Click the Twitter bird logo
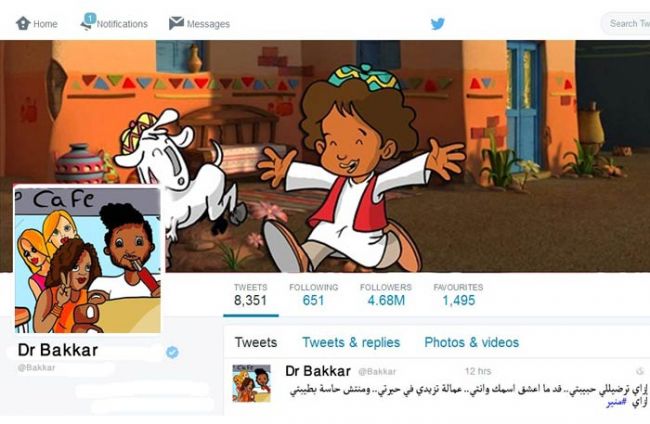The image size is (650, 424). pos(437,24)
